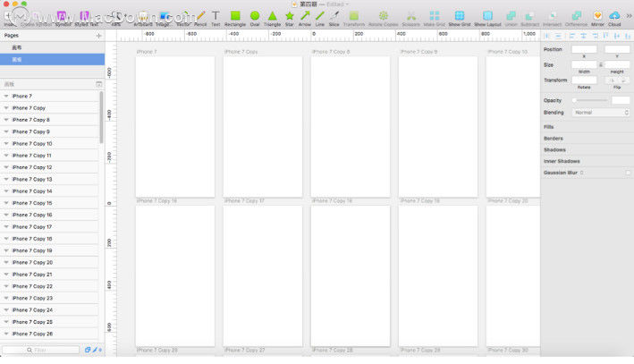Click the align horizontal center icon
Image resolution: width=634 pixels, height=364 pixels.
pyautogui.click(x=583, y=36)
